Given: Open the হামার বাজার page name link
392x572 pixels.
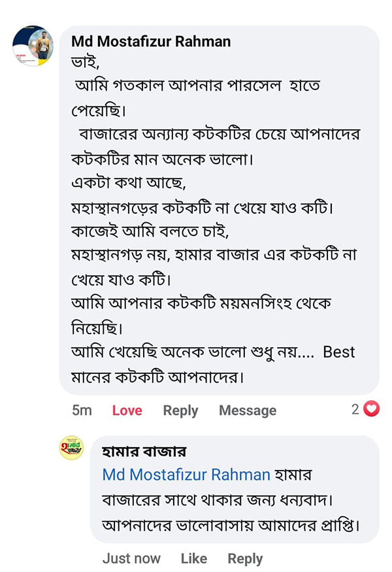Looking at the screenshot, I should coord(144,452).
